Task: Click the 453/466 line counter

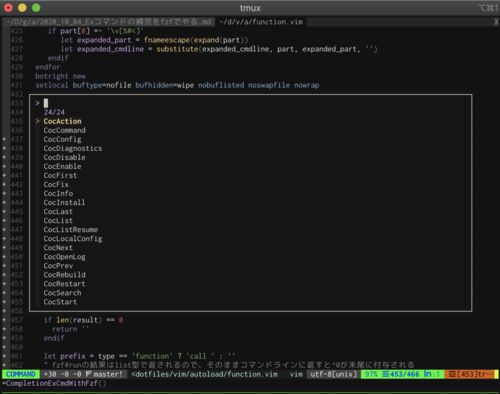Action: [401, 374]
